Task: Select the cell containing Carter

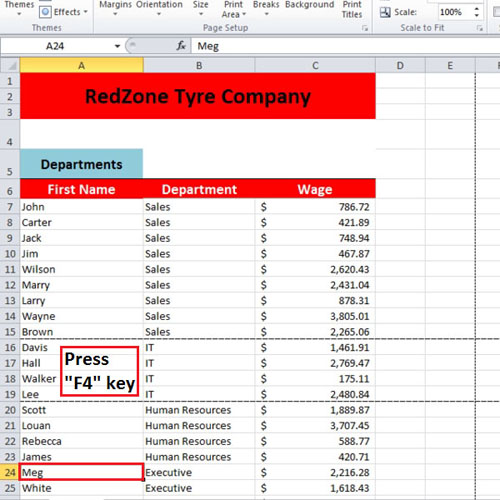Action: tap(82, 222)
